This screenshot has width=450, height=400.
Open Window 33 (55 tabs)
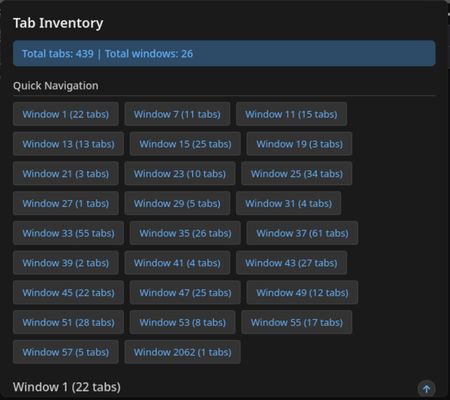point(68,233)
